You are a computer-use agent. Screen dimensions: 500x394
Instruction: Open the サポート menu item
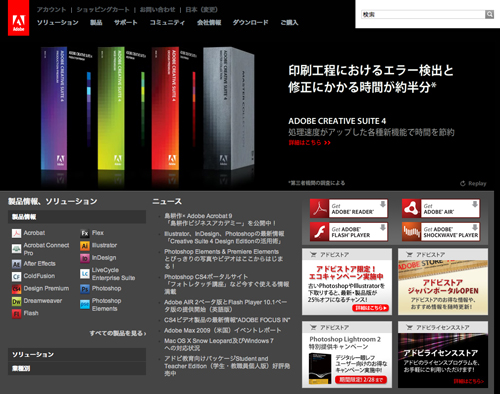point(126,22)
